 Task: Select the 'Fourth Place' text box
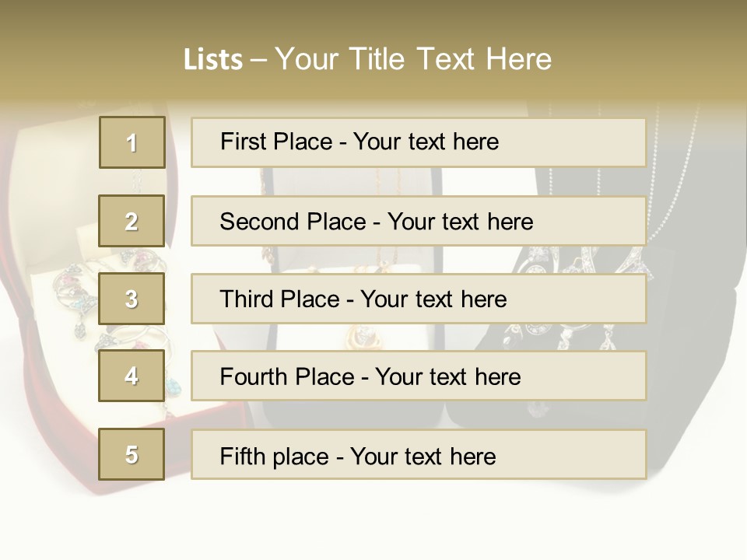point(419,376)
